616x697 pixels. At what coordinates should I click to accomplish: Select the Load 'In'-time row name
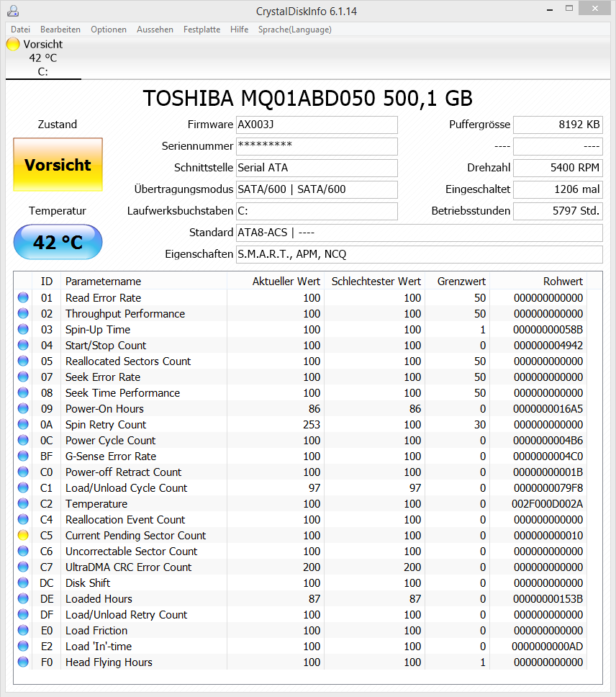pos(99,647)
